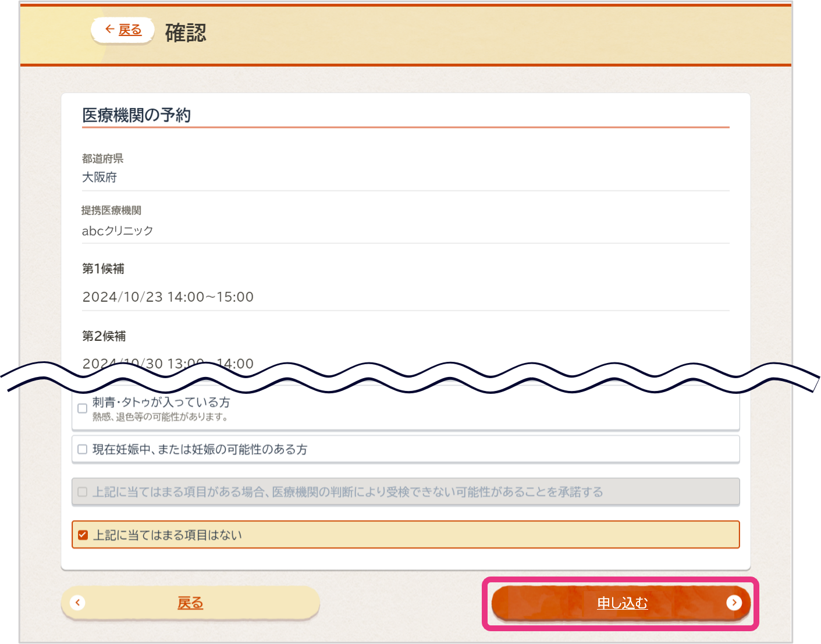Click the 医療機関の予約 section heading
The height and width of the screenshot is (644, 821).
136,115
